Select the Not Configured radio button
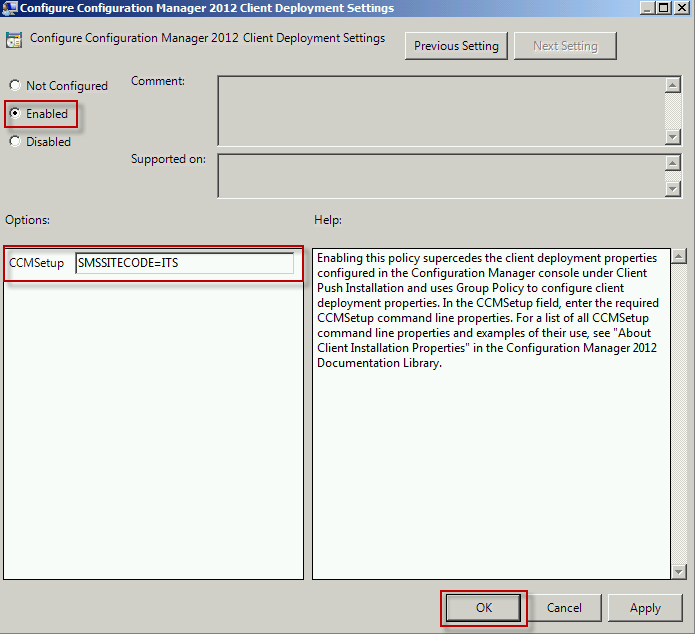 coord(15,85)
